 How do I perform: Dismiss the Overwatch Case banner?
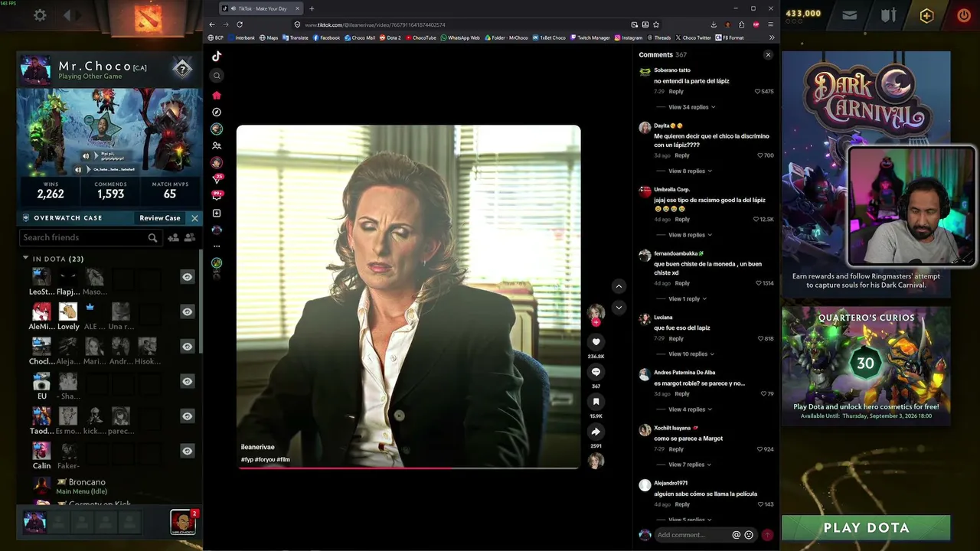click(194, 218)
